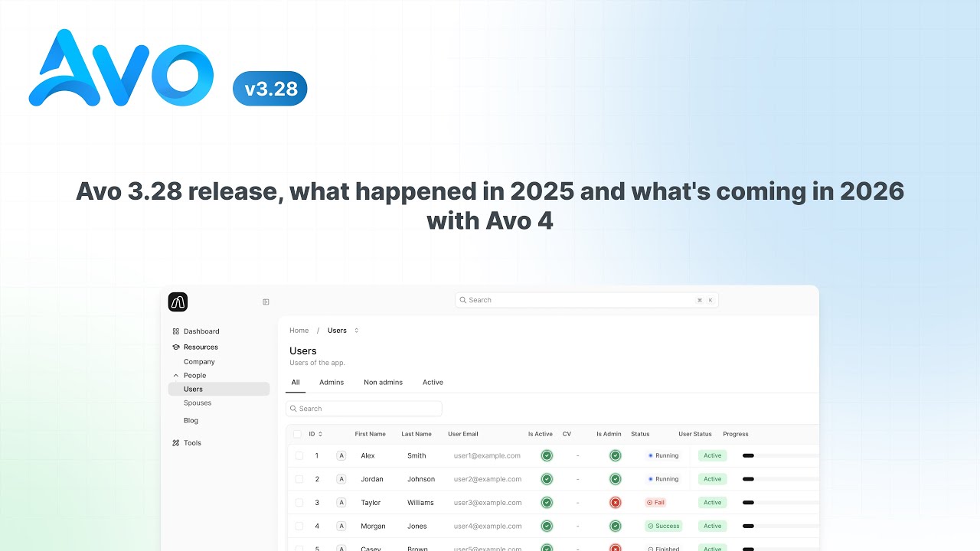Viewport: 980px width, 551px height.
Task: Click the Resources section icon
Action: click(176, 347)
